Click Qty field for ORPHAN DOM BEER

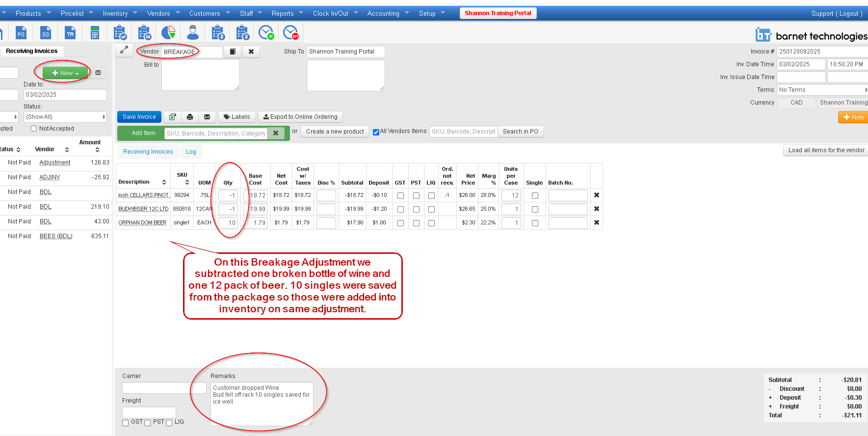(x=228, y=223)
